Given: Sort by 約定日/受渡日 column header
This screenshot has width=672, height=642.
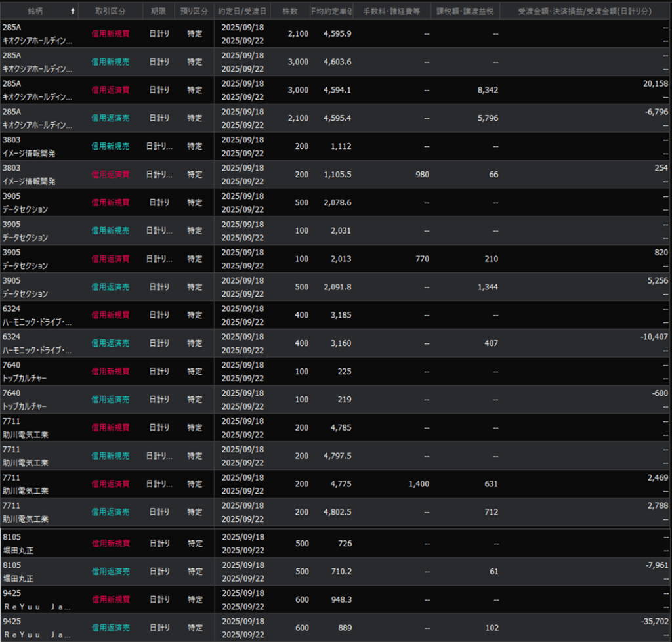Looking at the screenshot, I should pos(242,11).
